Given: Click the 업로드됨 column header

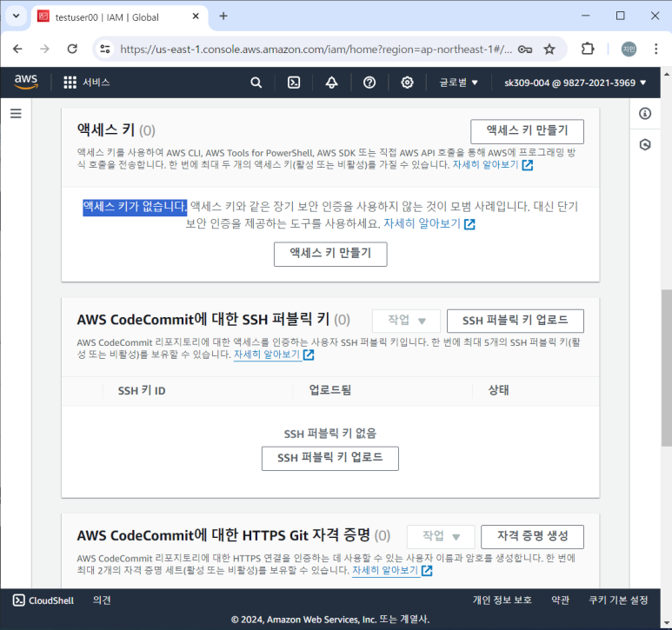Looking at the screenshot, I should pyautogui.click(x=330, y=390).
